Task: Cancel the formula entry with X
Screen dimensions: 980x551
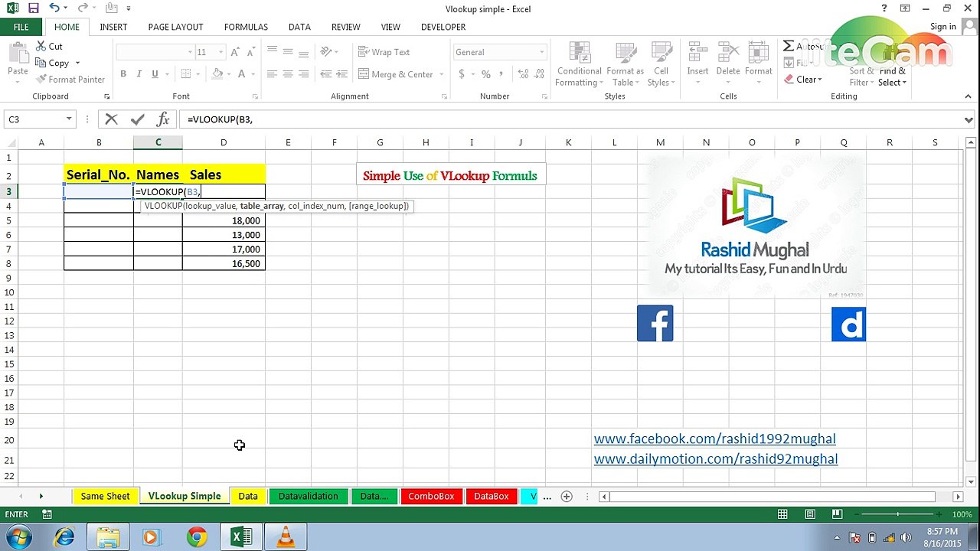Action: 112,119
